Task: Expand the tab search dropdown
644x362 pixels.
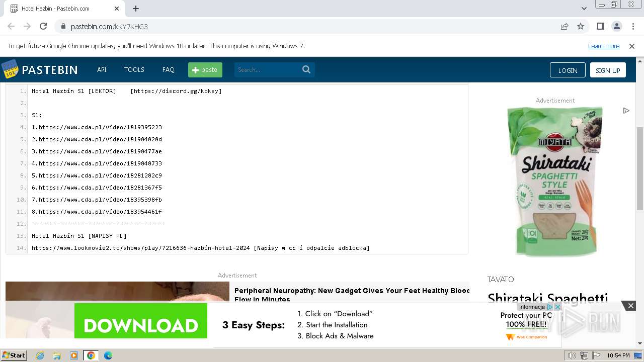Action: coord(584,9)
